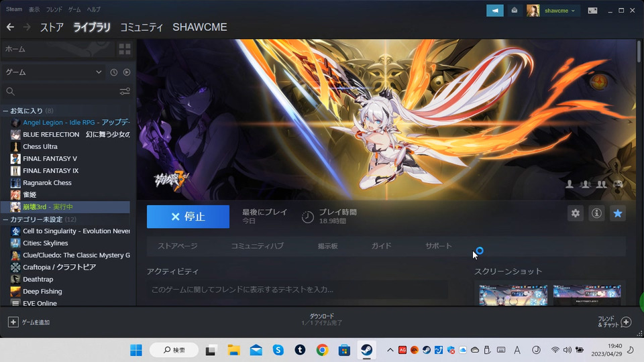
Task: Open volume speaker tray icon
Action: (x=568, y=350)
